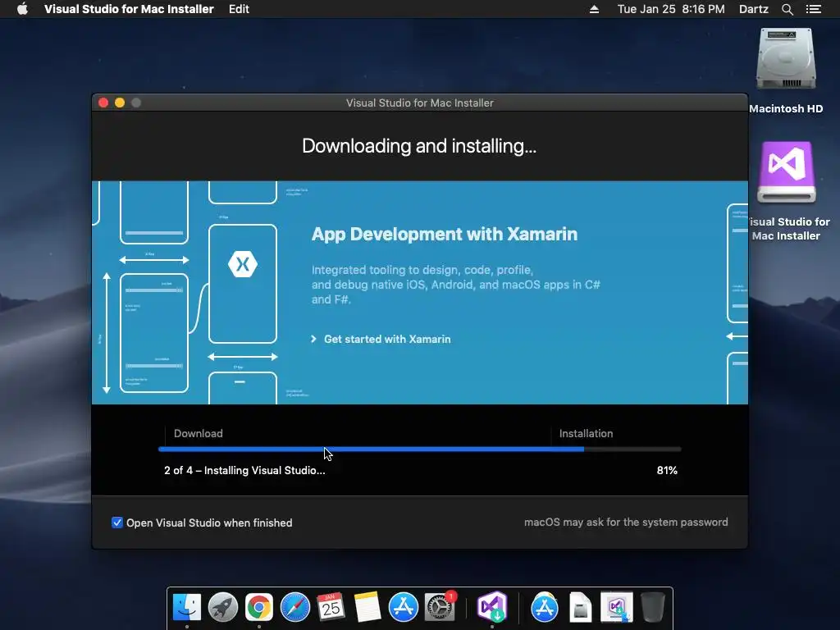This screenshot has height=630, width=840.
Task: Open the Visual Studio for Mac Installer menu
Action: (129, 9)
